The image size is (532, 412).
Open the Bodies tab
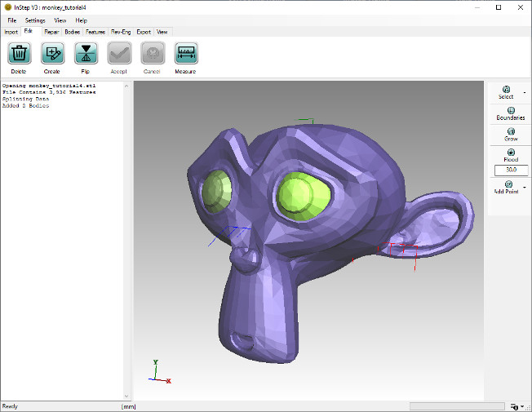tap(73, 31)
